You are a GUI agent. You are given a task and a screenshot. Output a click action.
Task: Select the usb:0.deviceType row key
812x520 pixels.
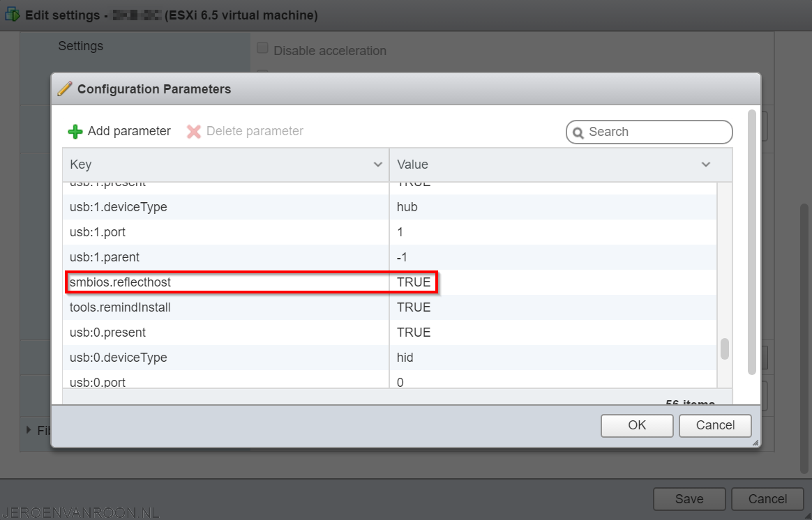119,358
